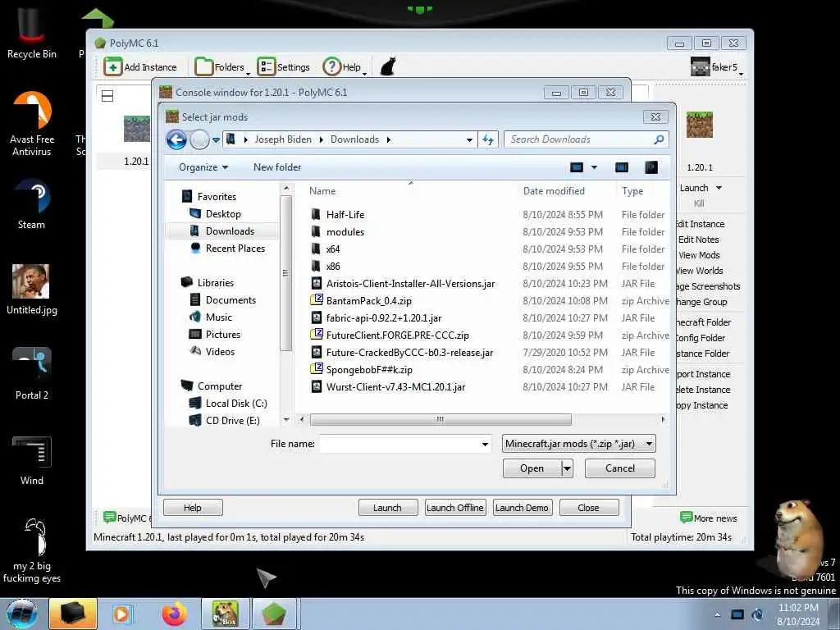Click the Add Instance button in PolyMC
Viewport: 840px width, 630px height.
tap(140, 67)
